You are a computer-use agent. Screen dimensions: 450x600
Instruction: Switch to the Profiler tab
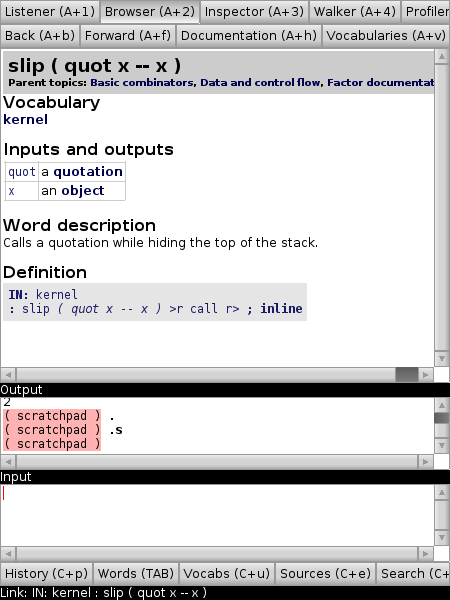pos(426,11)
